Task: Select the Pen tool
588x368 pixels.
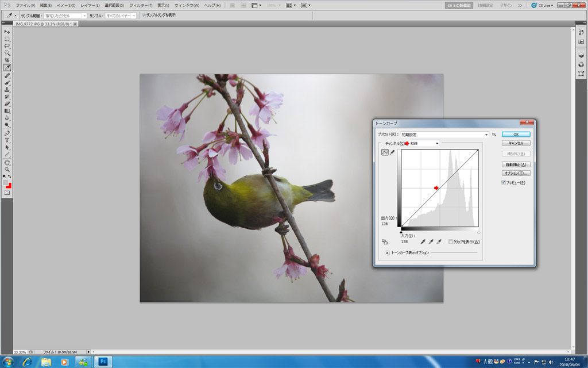Action: click(x=7, y=133)
